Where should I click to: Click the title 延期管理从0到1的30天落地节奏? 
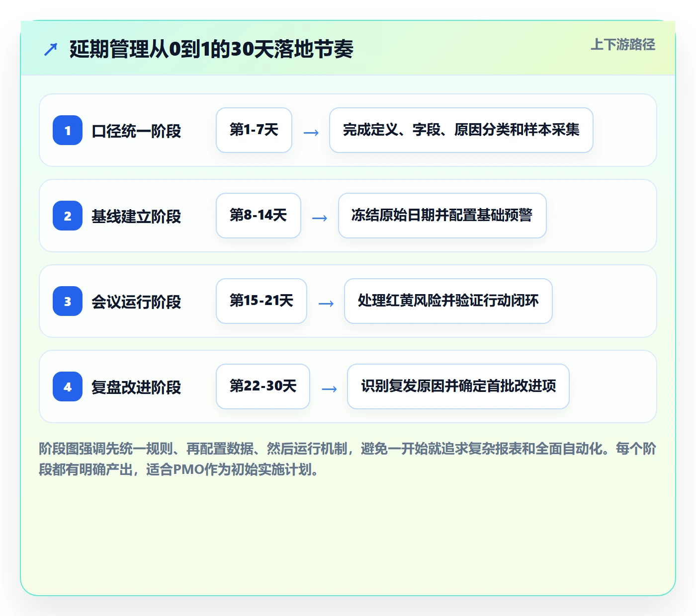pos(211,49)
